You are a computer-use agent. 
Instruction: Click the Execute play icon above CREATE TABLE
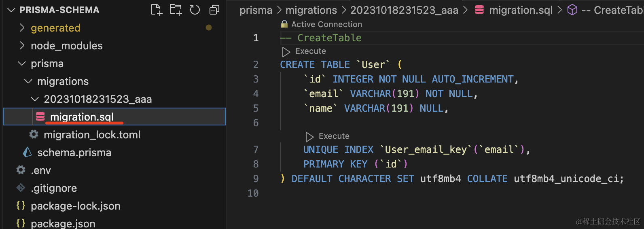click(x=286, y=52)
